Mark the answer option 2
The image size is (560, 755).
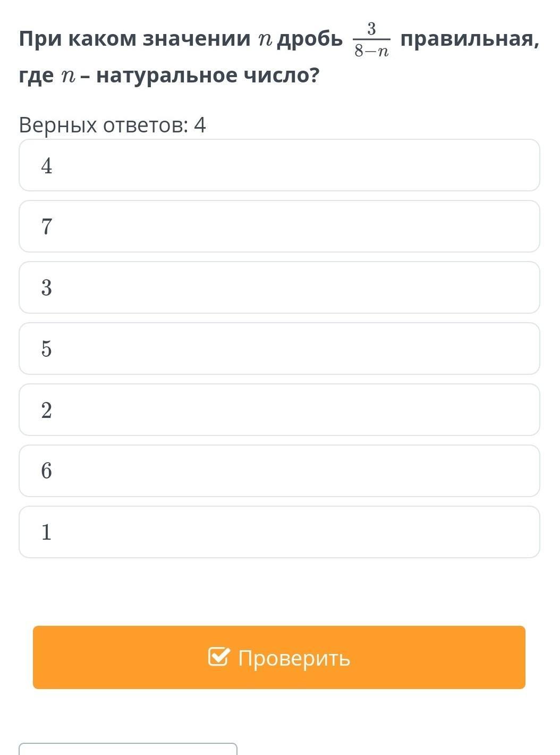click(279, 410)
